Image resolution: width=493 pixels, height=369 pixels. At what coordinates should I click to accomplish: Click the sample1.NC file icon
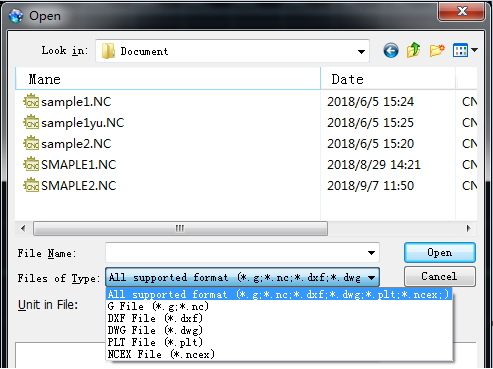tap(31, 101)
